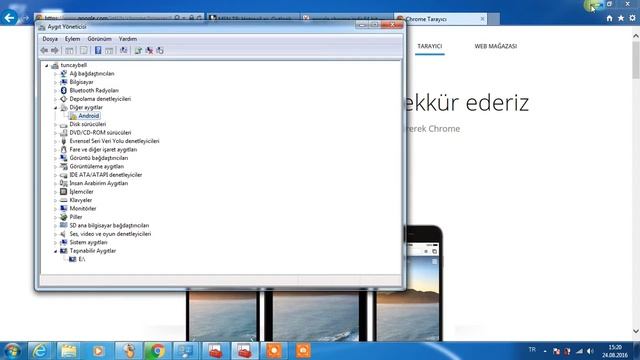Image resolution: width=640 pixels, height=360 pixels.
Task: Switch to WEB MAĞAZASI tab on Chrome page
Action: pyautogui.click(x=496, y=46)
